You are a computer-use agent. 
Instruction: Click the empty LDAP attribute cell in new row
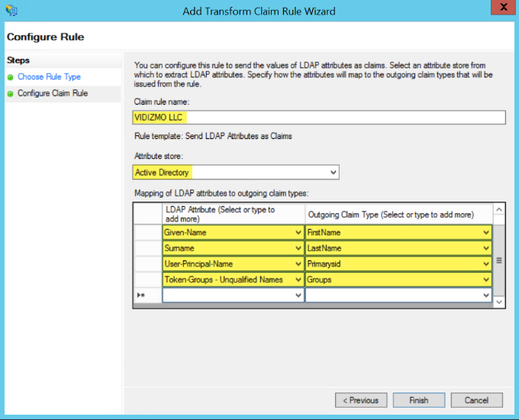click(x=227, y=296)
